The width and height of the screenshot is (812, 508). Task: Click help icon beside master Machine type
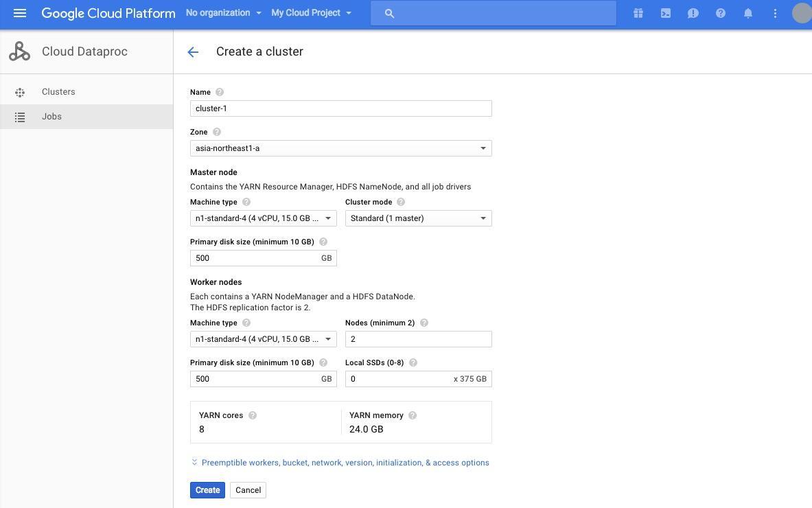click(246, 202)
